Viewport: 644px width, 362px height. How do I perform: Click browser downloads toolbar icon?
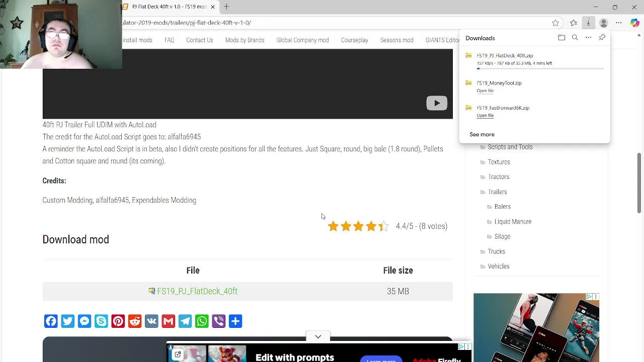tap(588, 23)
